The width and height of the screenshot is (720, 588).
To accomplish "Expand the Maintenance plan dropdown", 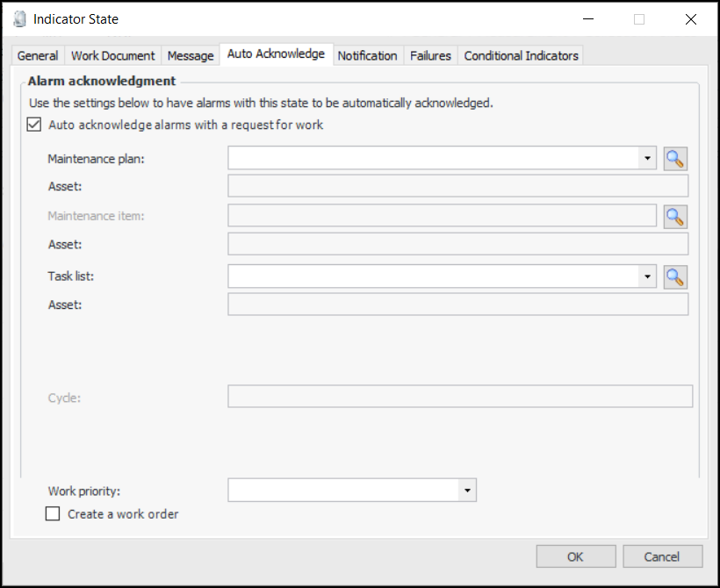I will tap(647, 158).
